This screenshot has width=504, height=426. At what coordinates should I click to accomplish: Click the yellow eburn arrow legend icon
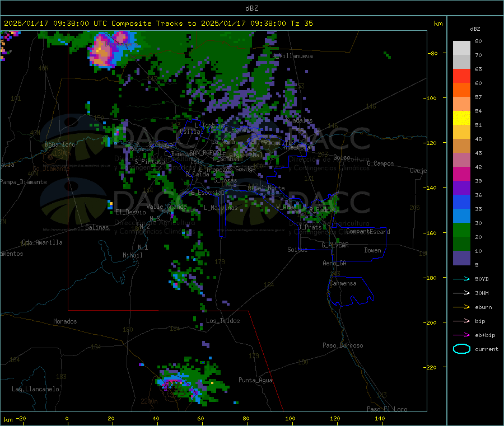click(461, 307)
